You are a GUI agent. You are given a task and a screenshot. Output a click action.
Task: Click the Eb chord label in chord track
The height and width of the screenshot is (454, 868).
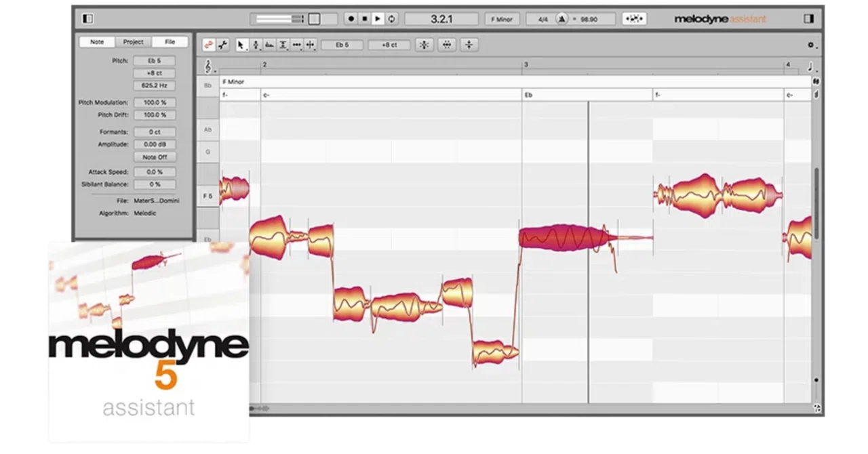[528, 95]
